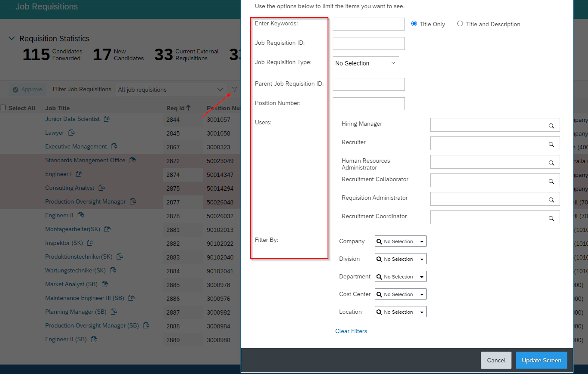
Task: Click the Hiring Manager search field
Action: tap(495, 125)
